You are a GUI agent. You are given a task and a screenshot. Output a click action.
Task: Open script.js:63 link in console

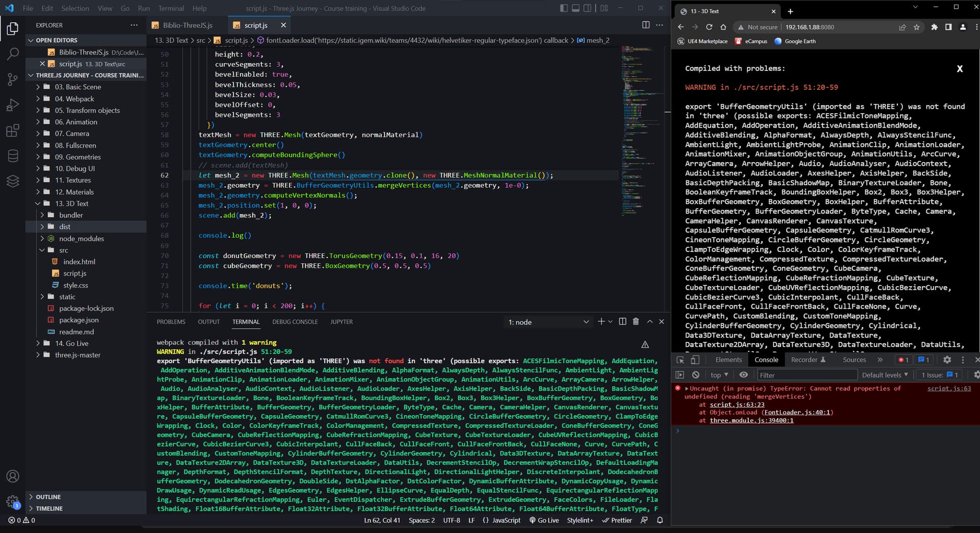[x=949, y=388]
